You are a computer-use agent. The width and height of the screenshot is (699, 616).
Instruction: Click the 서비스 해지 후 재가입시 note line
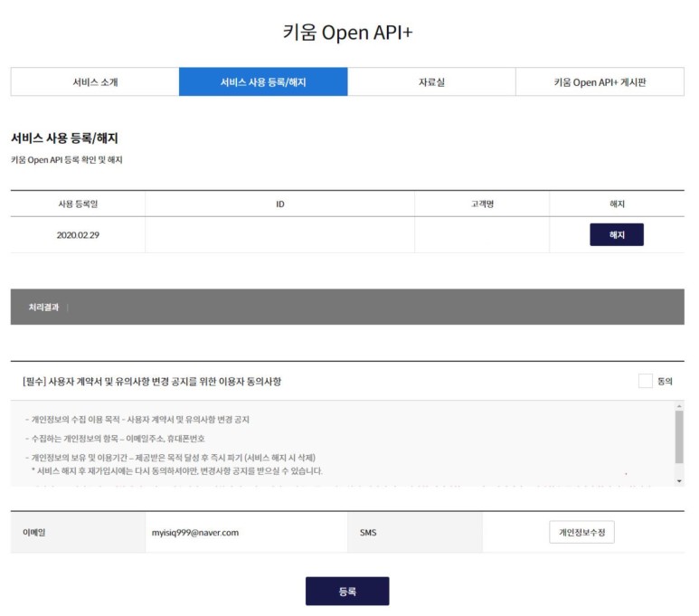(176, 471)
